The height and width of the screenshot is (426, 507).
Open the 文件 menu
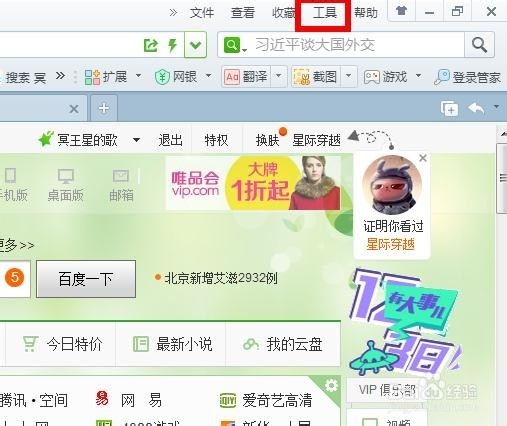(x=202, y=13)
